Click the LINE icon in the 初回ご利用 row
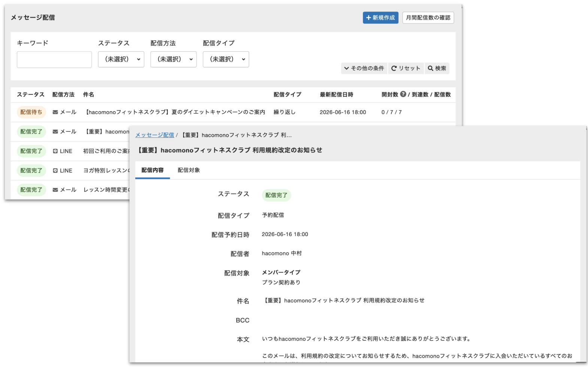Screen dimensions: 588x367 (x=55, y=151)
